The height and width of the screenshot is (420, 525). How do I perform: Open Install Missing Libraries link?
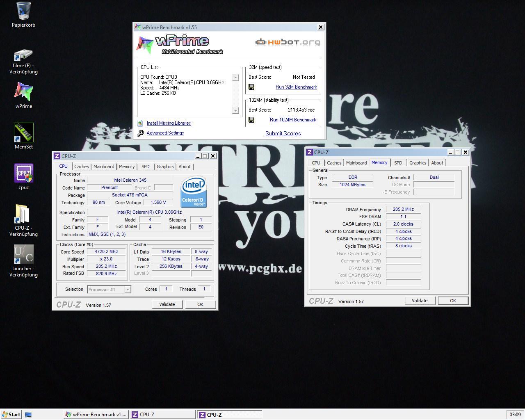[x=169, y=123]
